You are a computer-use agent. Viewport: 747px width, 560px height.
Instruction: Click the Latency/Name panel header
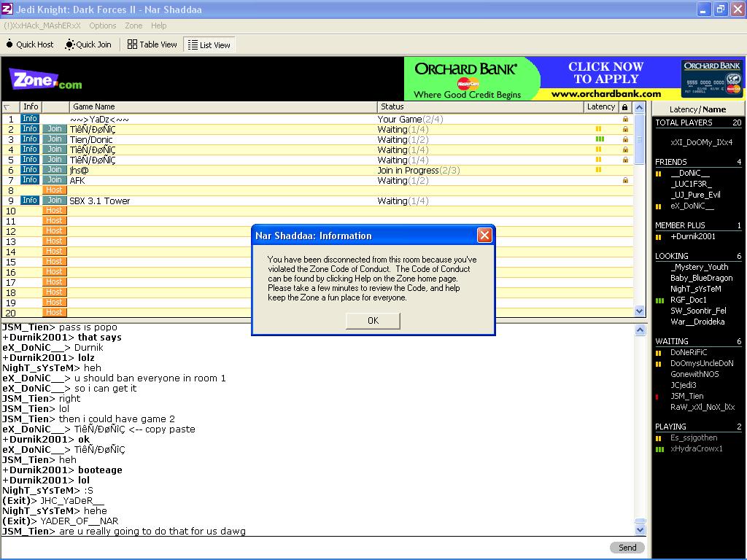tap(697, 109)
